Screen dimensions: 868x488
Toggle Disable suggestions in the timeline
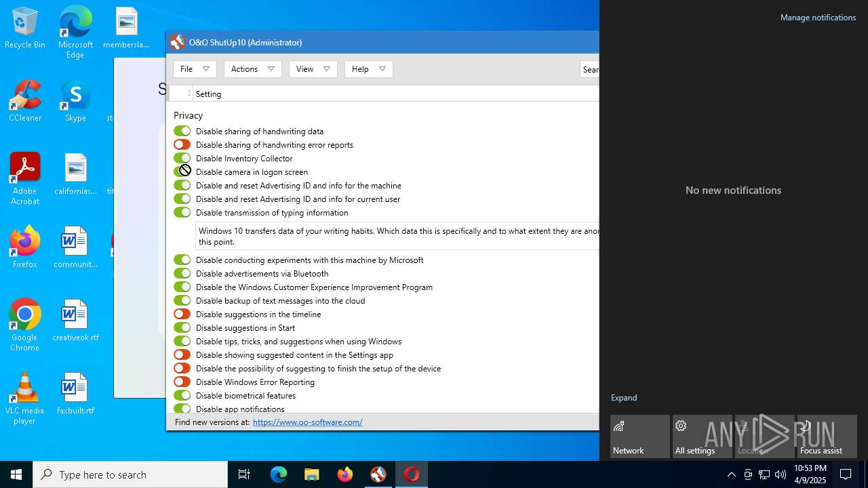coord(182,314)
